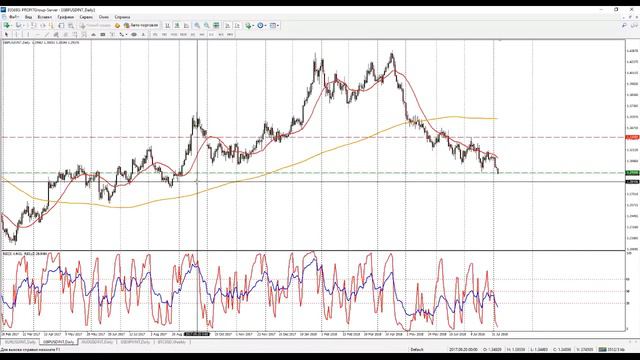Switch timeframe to M30
Screen dimensions: 640x360
click(183, 34)
